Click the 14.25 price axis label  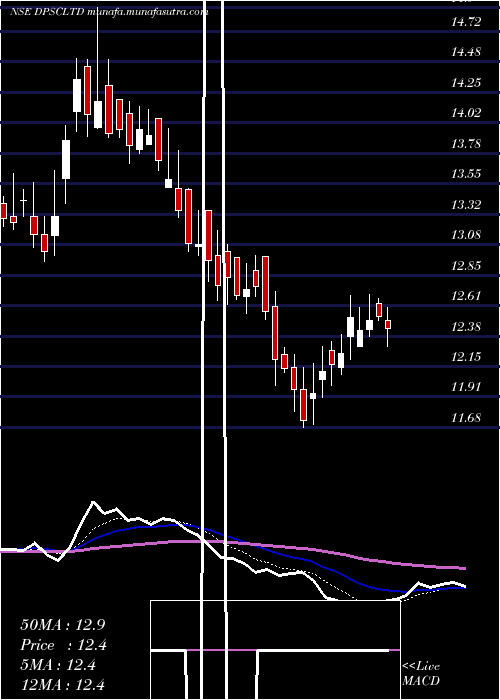point(466,83)
